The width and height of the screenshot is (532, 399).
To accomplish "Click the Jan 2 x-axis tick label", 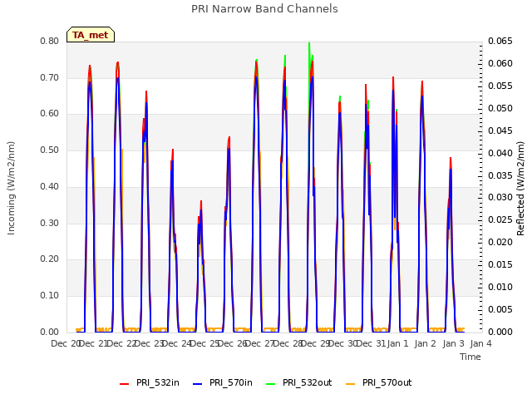I will point(426,343).
